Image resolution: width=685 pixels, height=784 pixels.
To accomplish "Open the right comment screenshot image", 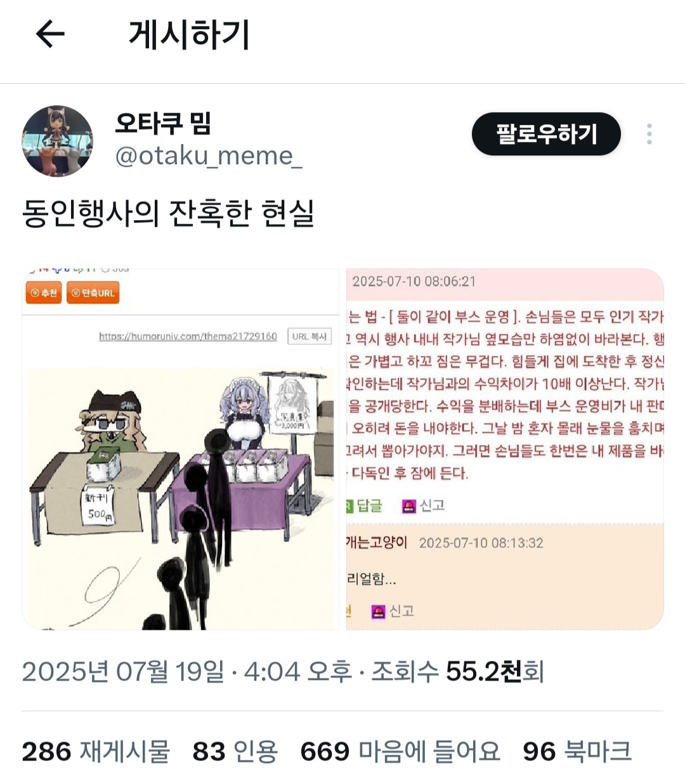I will (505, 449).
